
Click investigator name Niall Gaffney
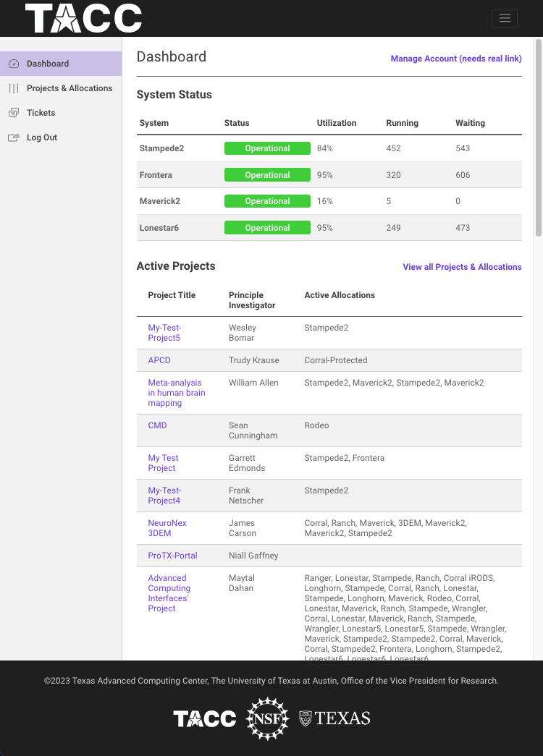[x=253, y=556]
